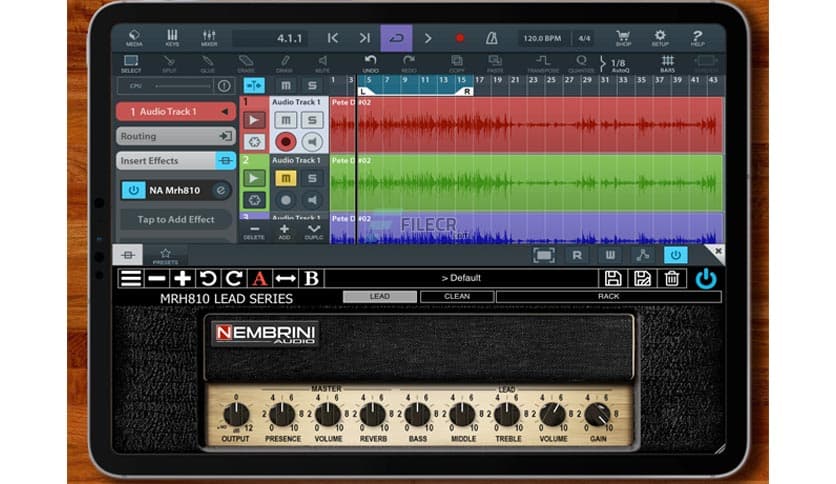Open the Help section

(x=697, y=38)
